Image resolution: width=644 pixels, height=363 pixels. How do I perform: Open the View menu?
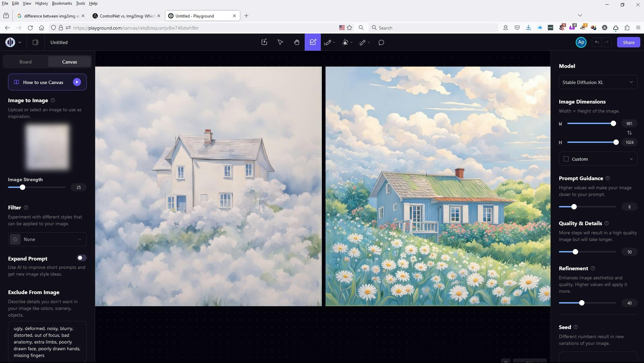pos(27,3)
